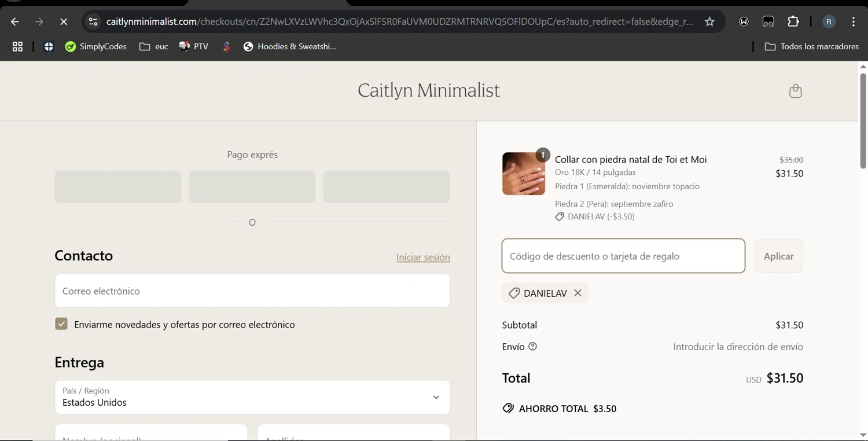
Task: Focus the Código de descuento field
Action: pyautogui.click(x=623, y=256)
